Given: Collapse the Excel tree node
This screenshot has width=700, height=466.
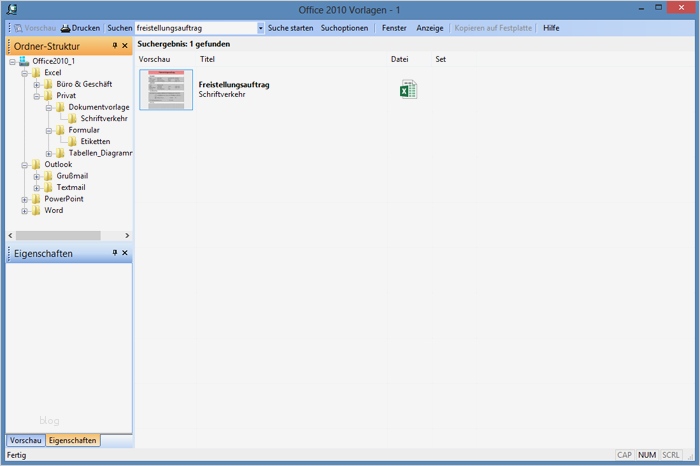Looking at the screenshot, I should (x=25, y=73).
